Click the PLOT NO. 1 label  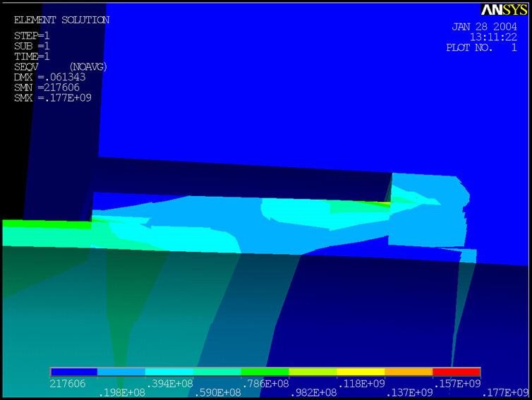click(482, 47)
